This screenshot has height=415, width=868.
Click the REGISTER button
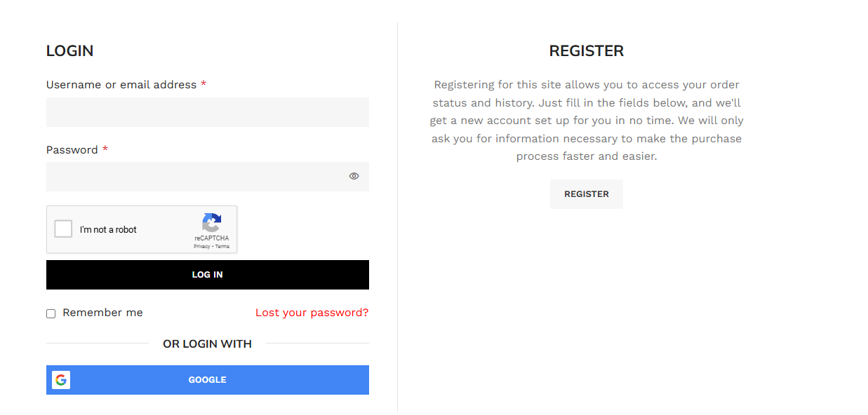click(586, 194)
